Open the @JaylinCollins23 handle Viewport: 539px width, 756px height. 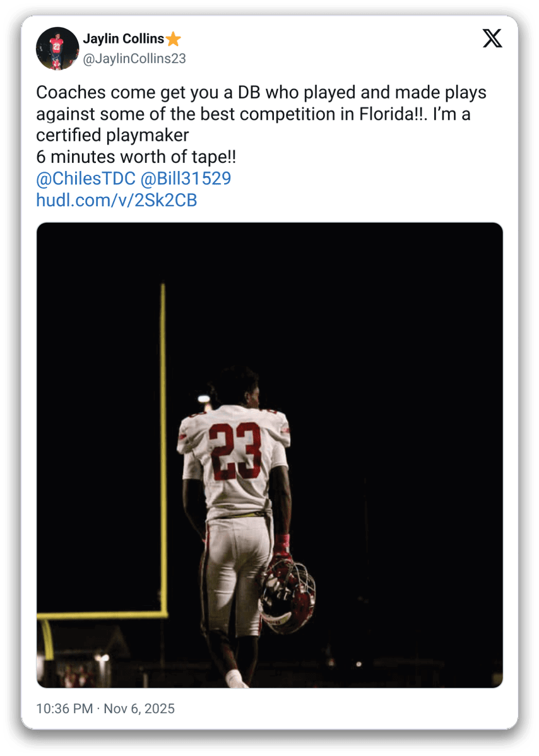pyautogui.click(x=134, y=59)
